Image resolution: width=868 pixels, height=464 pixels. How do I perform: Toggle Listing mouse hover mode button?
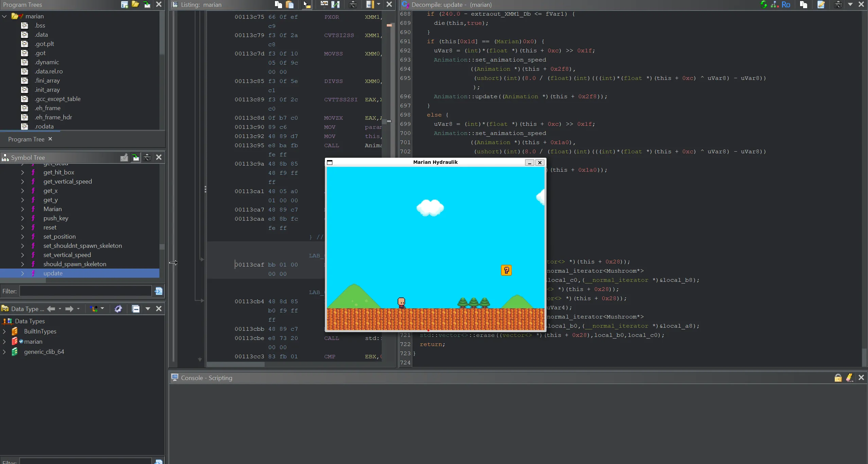click(x=307, y=4)
